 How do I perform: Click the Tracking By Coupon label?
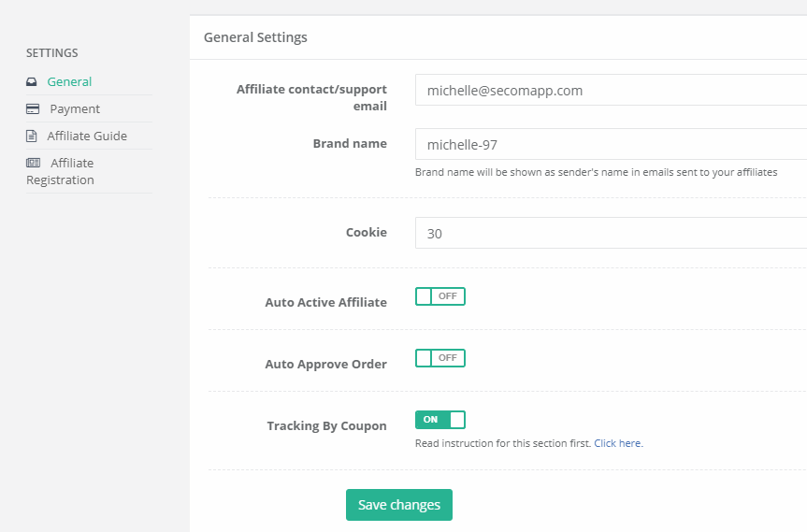(326, 426)
